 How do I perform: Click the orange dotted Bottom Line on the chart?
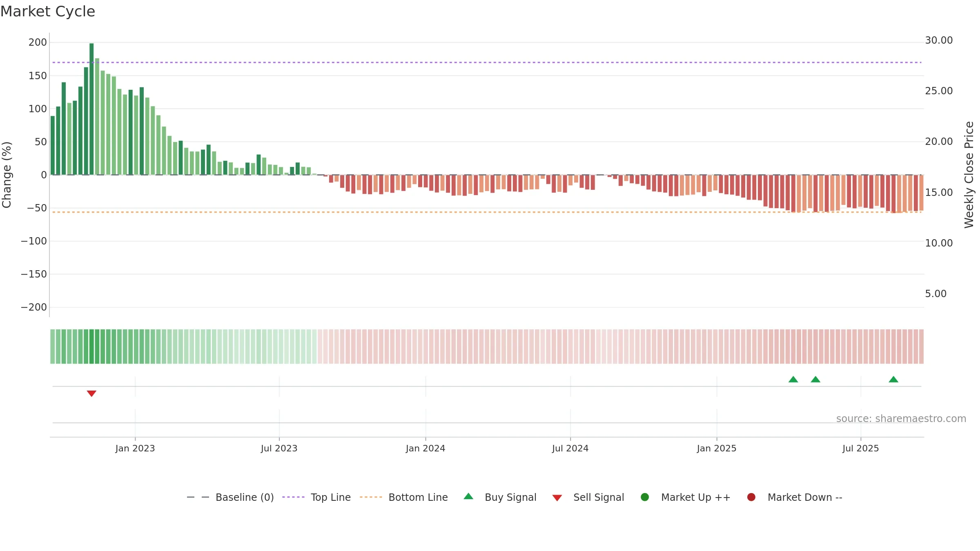pos(487,212)
